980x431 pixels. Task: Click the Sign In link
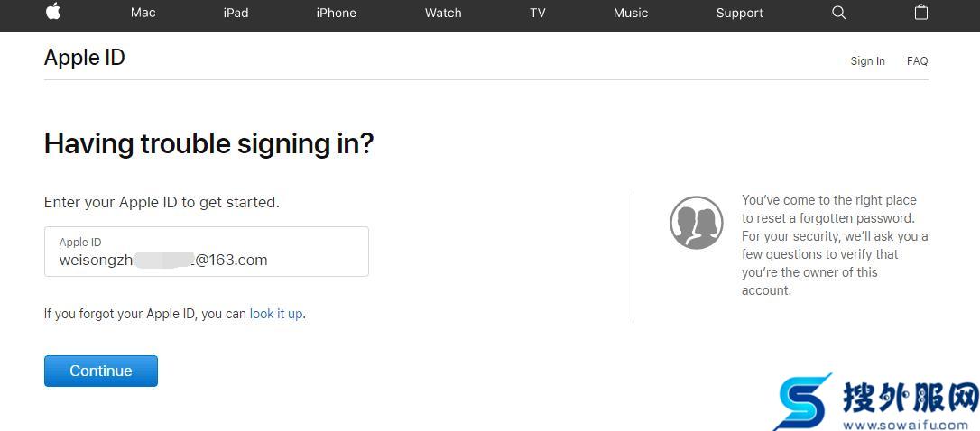(867, 61)
